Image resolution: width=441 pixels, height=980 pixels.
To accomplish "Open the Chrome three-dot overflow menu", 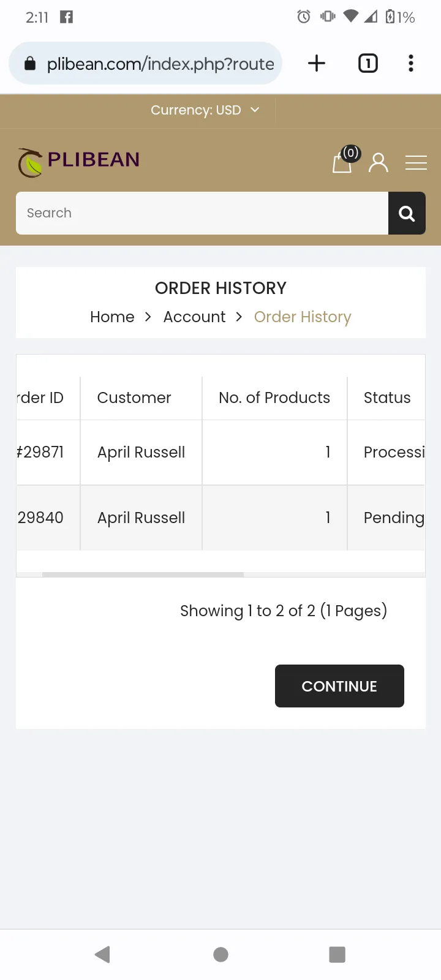I will coord(411,63).
